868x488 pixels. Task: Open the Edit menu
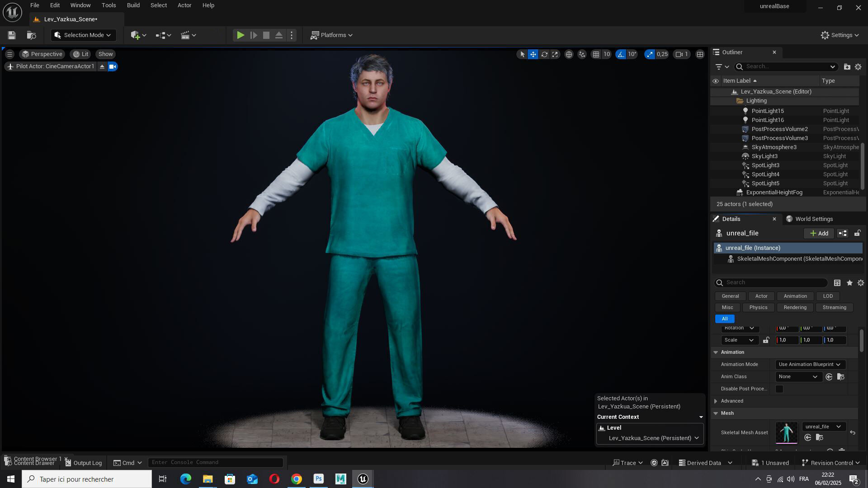pos(55,5)
